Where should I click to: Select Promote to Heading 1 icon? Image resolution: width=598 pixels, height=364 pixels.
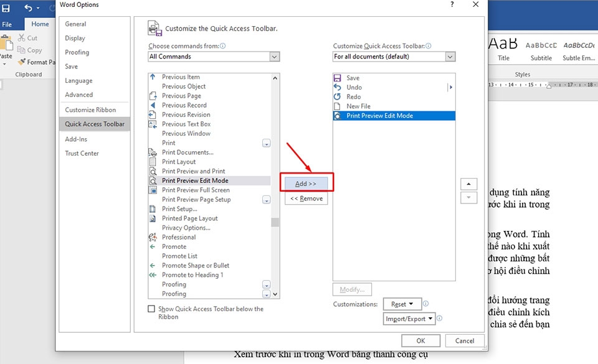(153, 275)
